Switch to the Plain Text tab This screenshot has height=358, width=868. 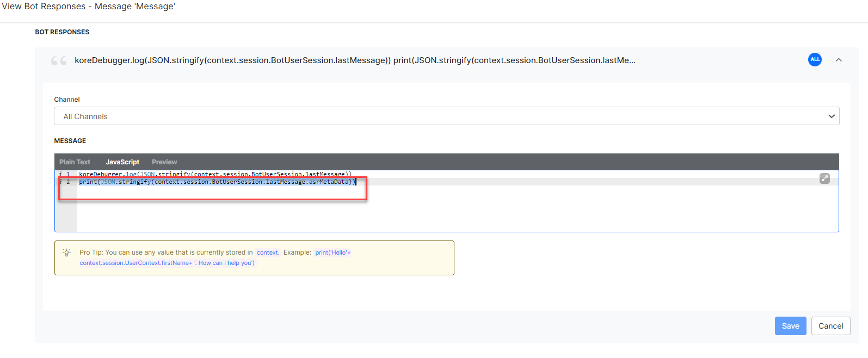point(75,162)
